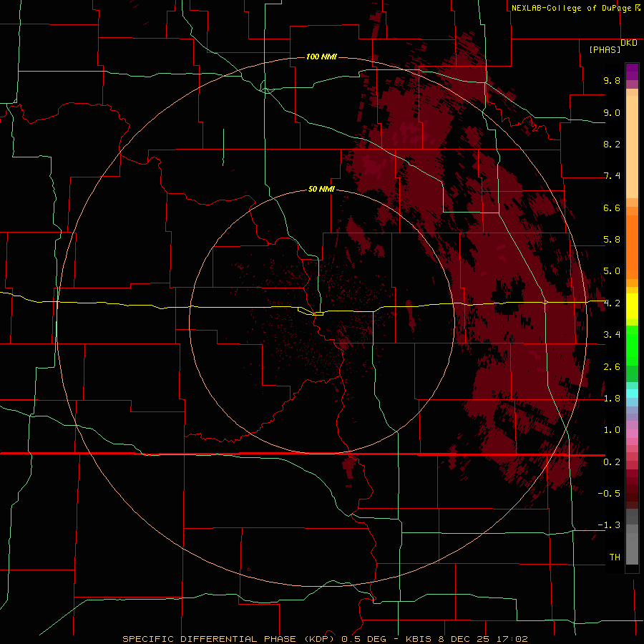This screenshot has width=644, height=644.
Task: Select the 7.4 scale value
Action: click(x=612, y=176)
